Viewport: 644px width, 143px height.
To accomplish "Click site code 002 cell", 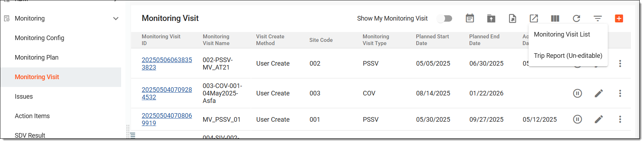I will tap(315, 64).
